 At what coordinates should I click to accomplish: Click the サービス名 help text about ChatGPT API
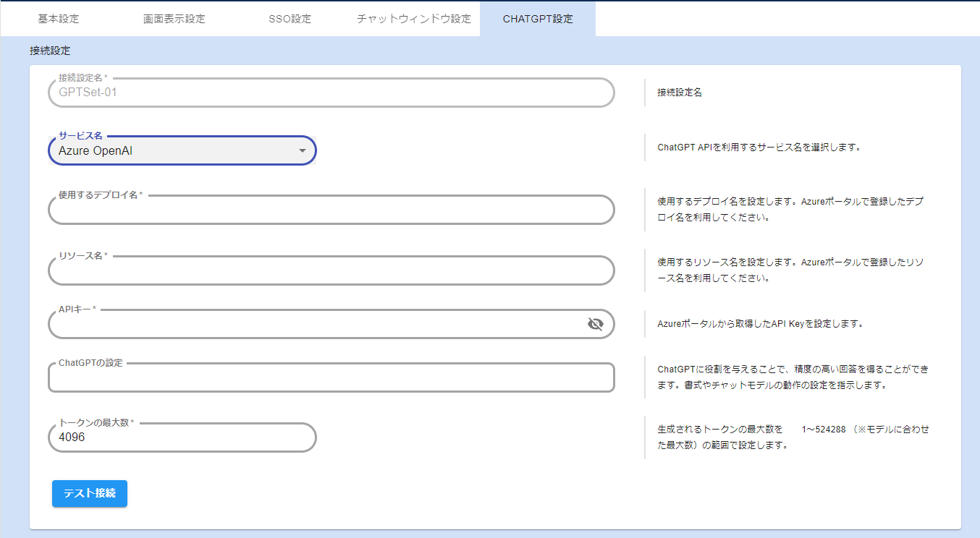tap(758, 147)
